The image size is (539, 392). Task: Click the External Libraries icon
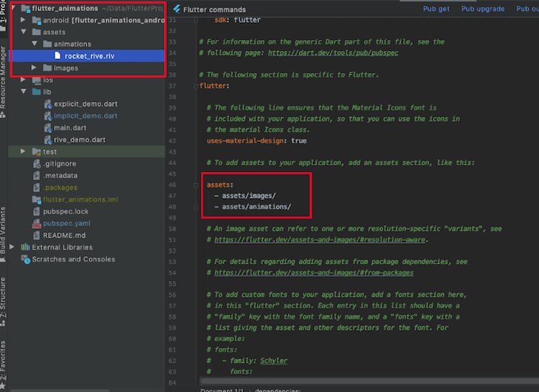(x=26, y=247)
